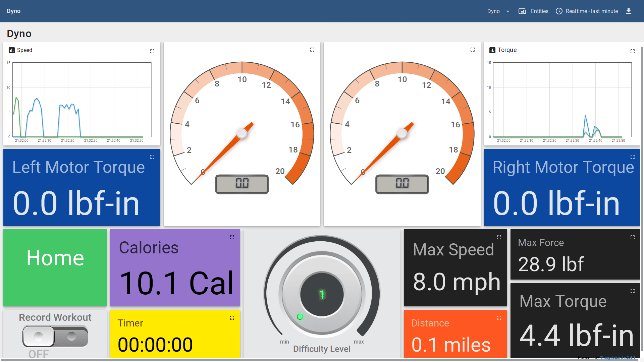Click the Left Motor Torque heading
The image size is (644, 362).
click(x=78, y=167)
